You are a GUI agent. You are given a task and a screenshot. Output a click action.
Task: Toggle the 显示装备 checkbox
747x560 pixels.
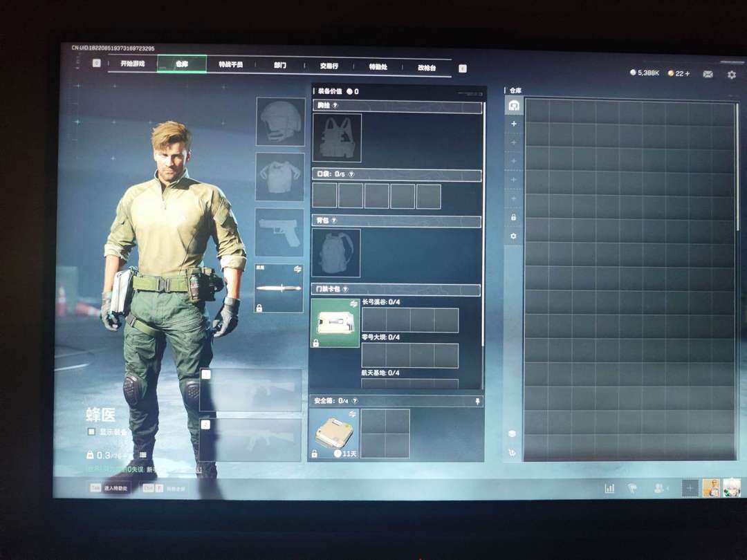coord(91,431)
